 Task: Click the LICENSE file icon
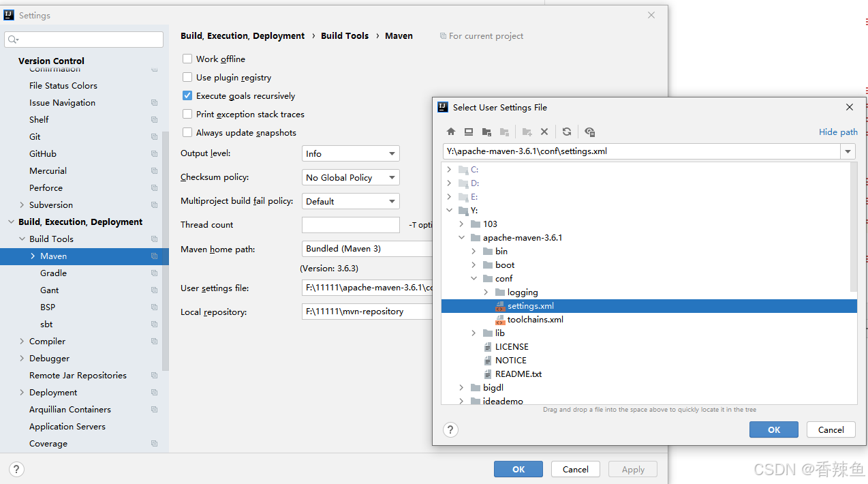point(488,347)
